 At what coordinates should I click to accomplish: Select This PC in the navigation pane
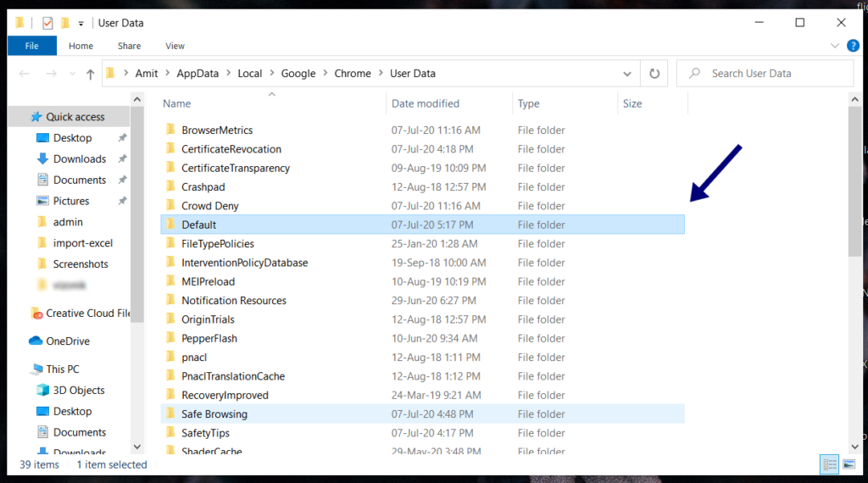(x=63, y=369)
